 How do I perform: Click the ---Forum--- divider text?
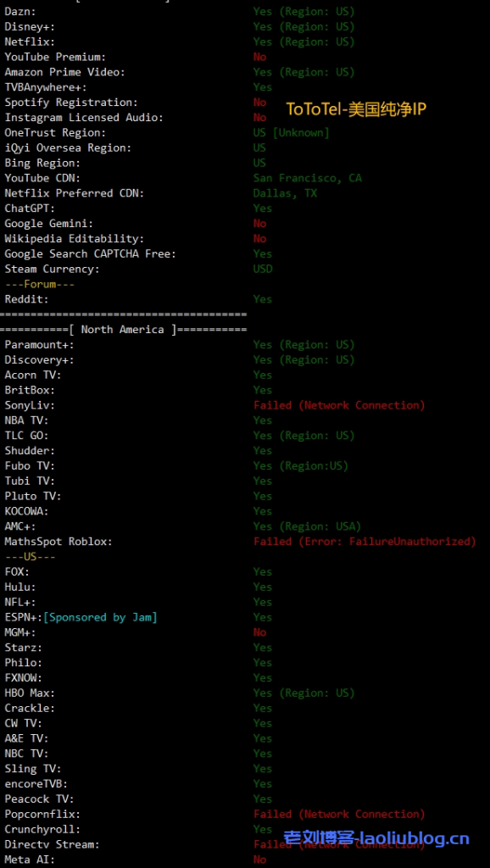tap(39, 284)
